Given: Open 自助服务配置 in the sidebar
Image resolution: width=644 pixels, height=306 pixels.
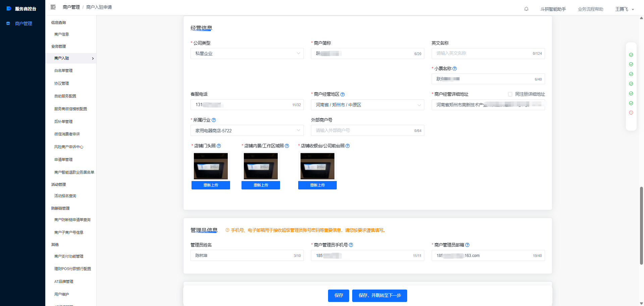Looking at the screenshot, I should [x=65, y=96].
